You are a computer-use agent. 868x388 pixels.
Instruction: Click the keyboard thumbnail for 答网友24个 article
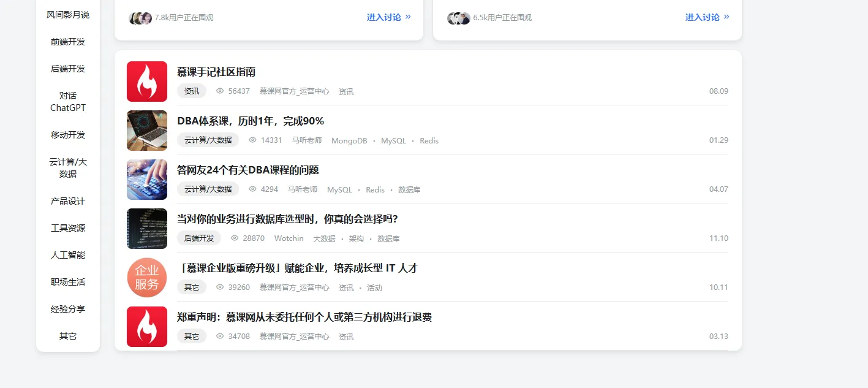(146, 180)
